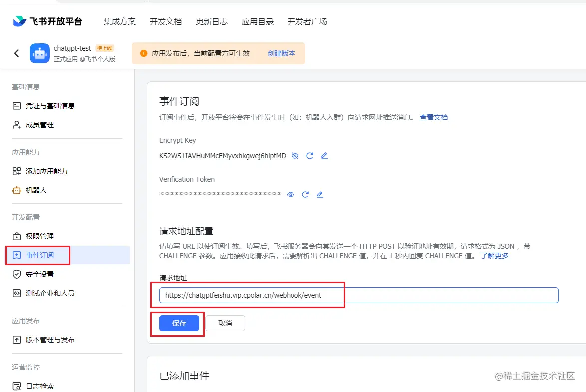The height and width of the screenshot is (392, 586).
Task: Edit the Encrypt Key with pencil icon
Action: (x=324, y=156)
